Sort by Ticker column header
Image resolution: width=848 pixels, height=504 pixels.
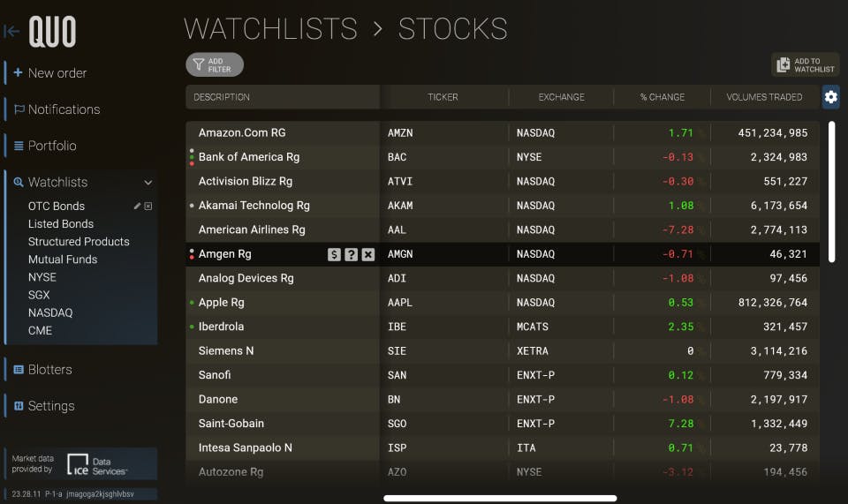(x=443, y=97)
